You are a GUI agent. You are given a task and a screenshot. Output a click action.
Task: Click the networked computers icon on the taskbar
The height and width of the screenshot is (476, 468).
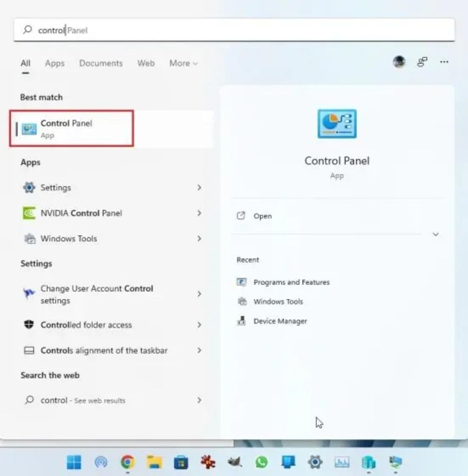point(396,462)
